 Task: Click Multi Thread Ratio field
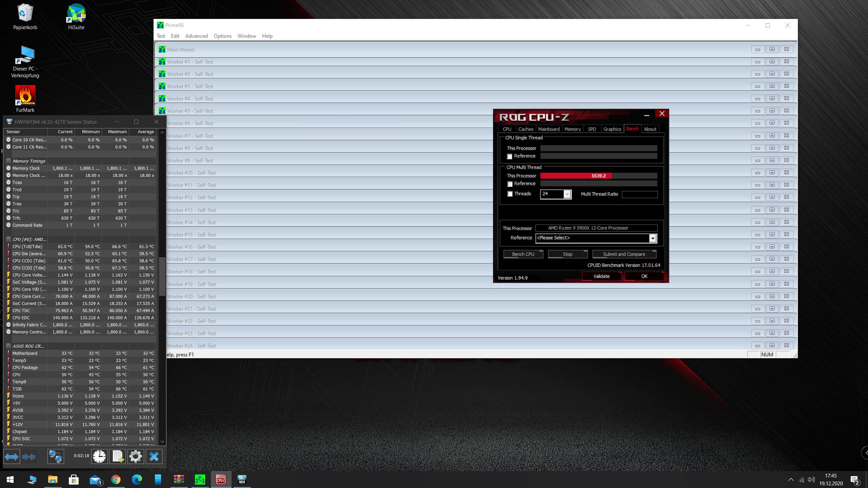pos(639,194)
